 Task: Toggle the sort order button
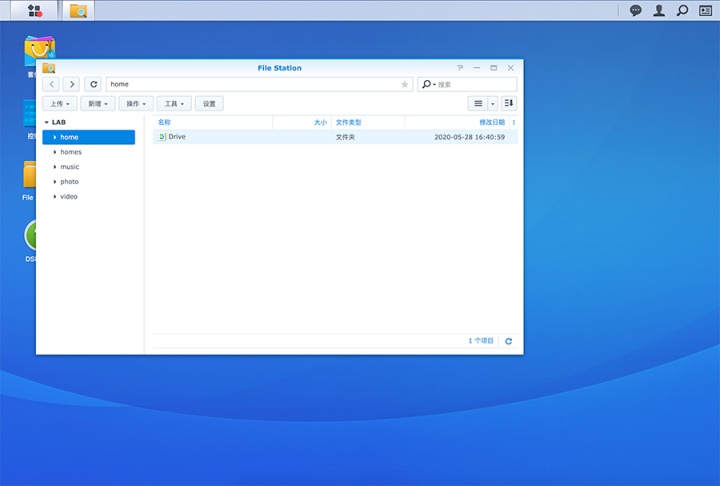(509, 104)
